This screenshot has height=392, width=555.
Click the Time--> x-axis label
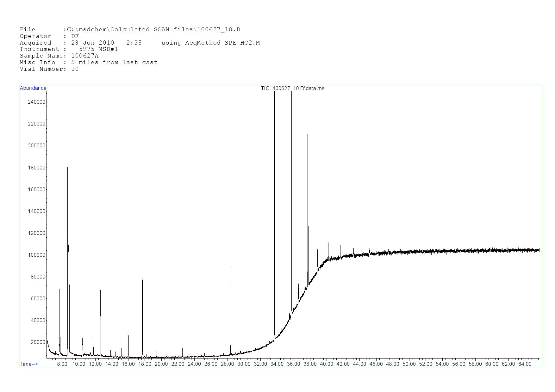point(29,364)
